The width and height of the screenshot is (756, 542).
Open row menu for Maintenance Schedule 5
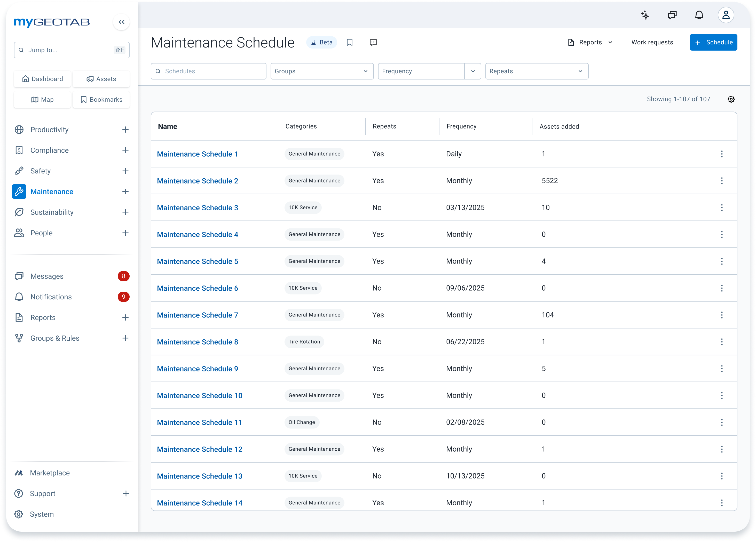point(722,261)
